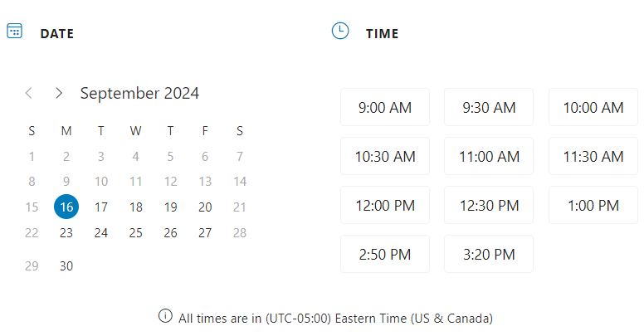Select September 30 on the calendar
The image size is (644, 336).
click(66, 265)
